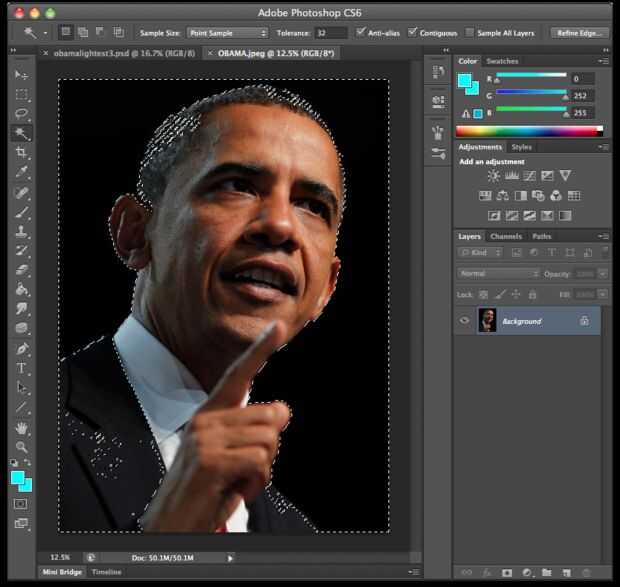Select the Clone Stamp tool
Viewport: 620px width, 587px height.
21,231
